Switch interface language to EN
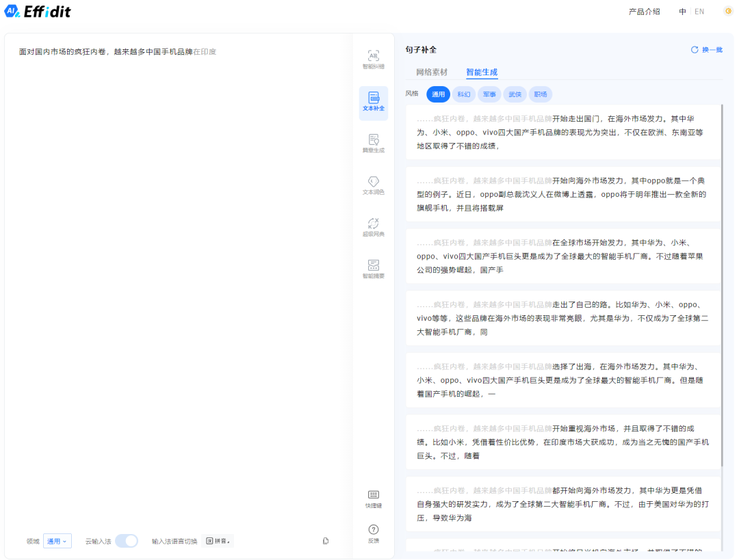Screen dimensions: 739x560 [x=699, y=12]
